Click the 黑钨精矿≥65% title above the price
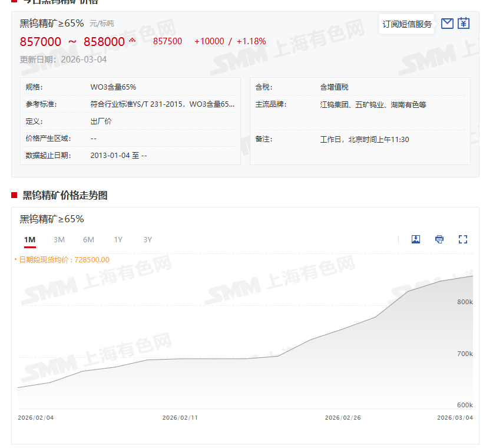 point(52,24)
